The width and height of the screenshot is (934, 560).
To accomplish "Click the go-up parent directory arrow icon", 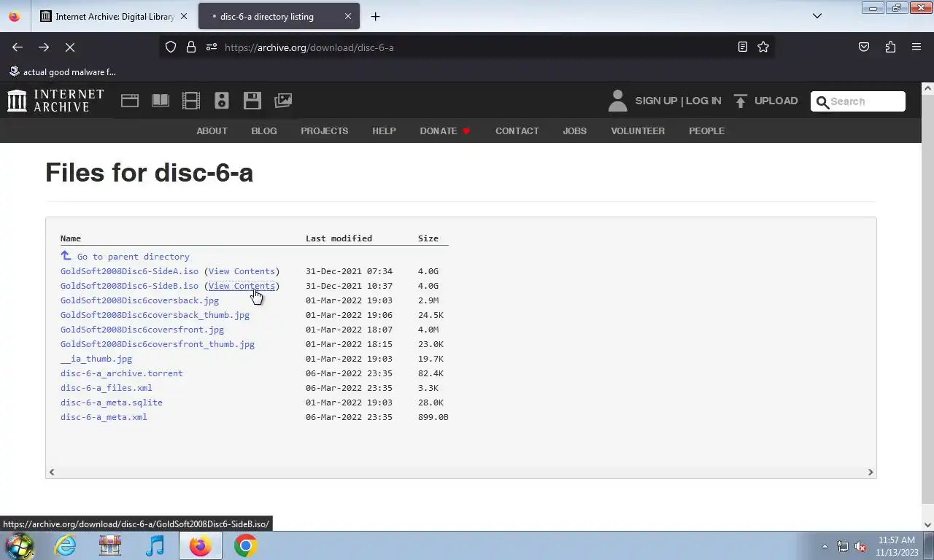I will click(x=66, y=255).
